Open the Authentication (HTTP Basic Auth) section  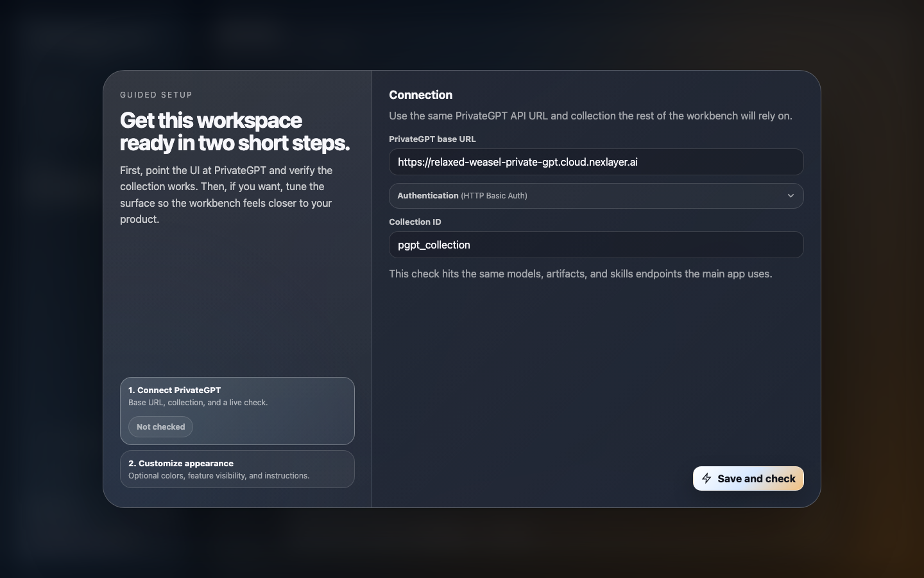(x=596, y=196)
